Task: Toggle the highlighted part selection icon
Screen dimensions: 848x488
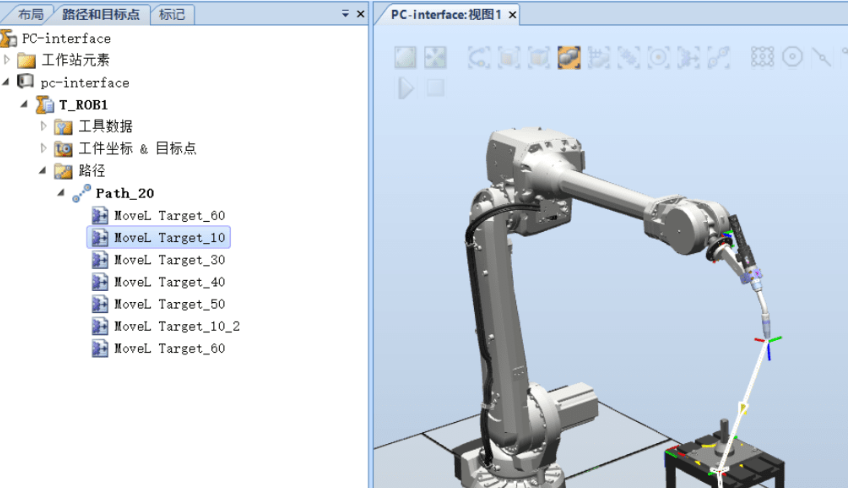Action: (569, 58)
